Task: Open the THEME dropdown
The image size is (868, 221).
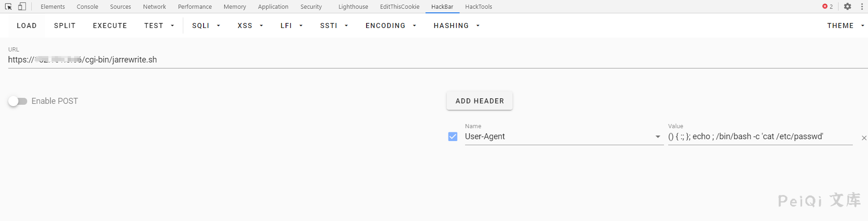Action: coord(845,26)
